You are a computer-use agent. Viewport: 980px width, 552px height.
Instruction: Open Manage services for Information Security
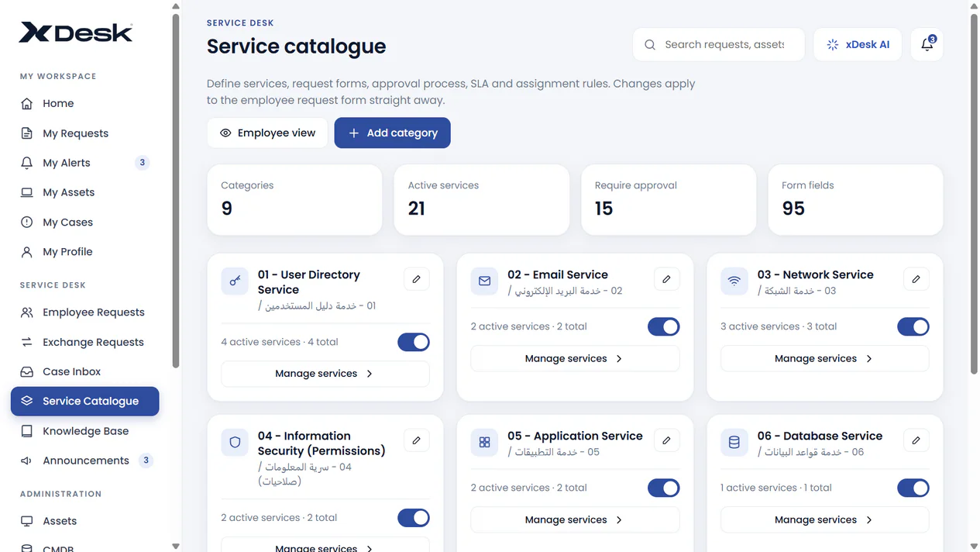tap(325, 545)
